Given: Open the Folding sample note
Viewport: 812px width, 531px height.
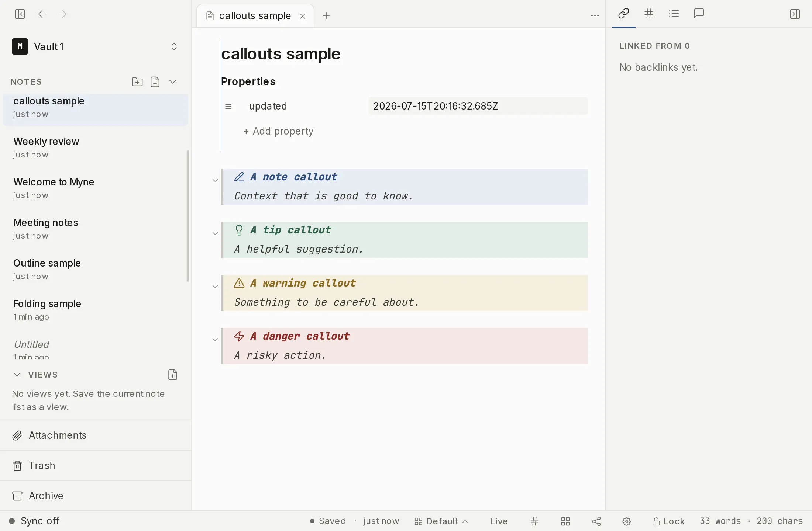Looking at the screenshot, I should click(x=96, y=310).
